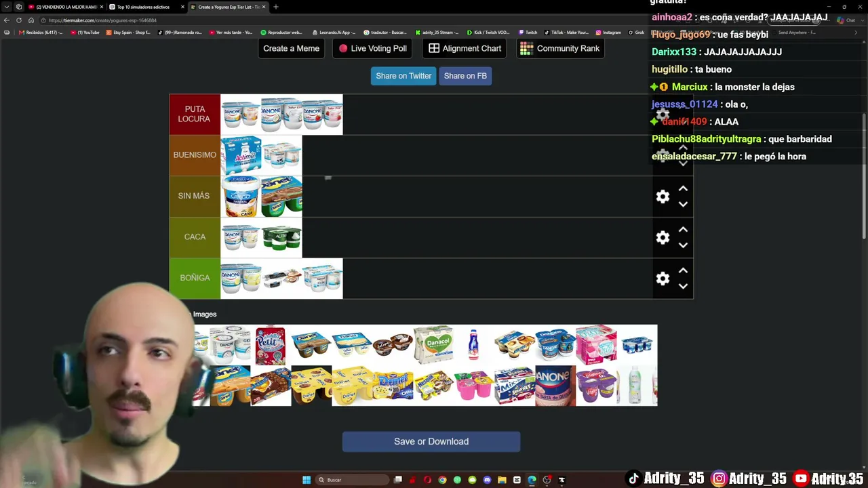Share tier list on Twitter
This screenshot has height=488, width=868.
pyautogui.click(x=403, y=76)
